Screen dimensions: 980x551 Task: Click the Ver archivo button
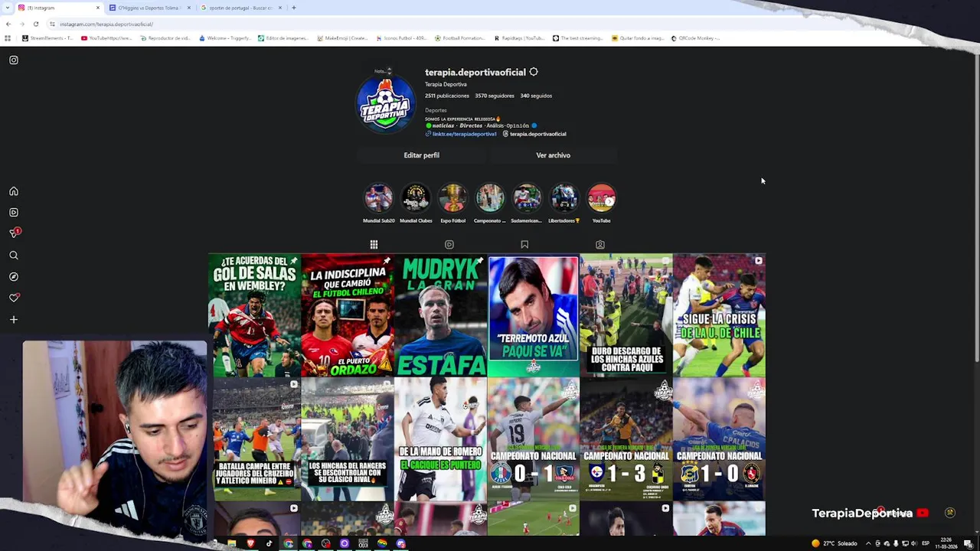coord(553,155)
